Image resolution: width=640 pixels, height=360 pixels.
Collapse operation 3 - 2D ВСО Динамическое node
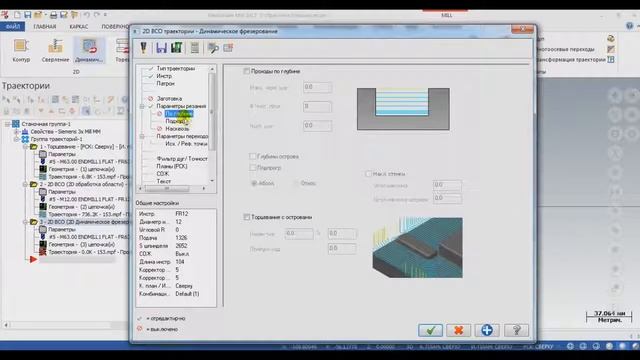[x=25, y=222]
